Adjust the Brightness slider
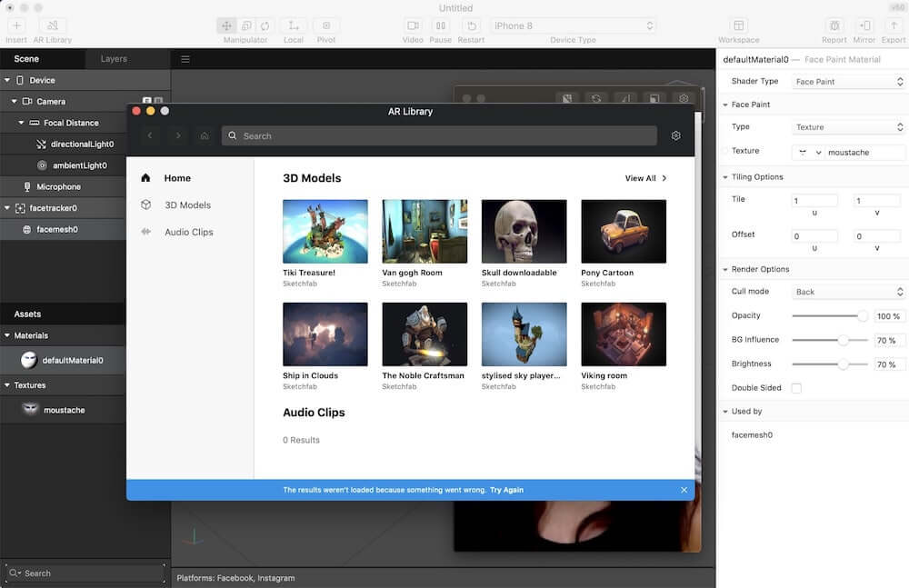909x588 pixels. point(843,364)
